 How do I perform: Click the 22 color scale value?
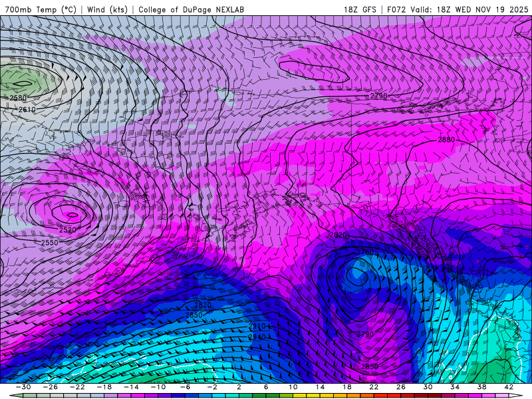pos(374,387)
